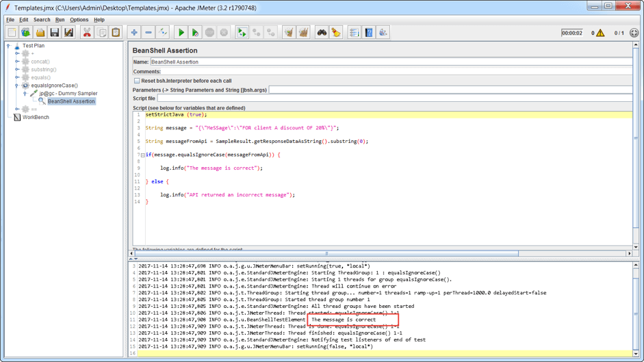Clear all results with double broom icon
Viewport: 644px width, 362px height.
(x=303, y=32)
